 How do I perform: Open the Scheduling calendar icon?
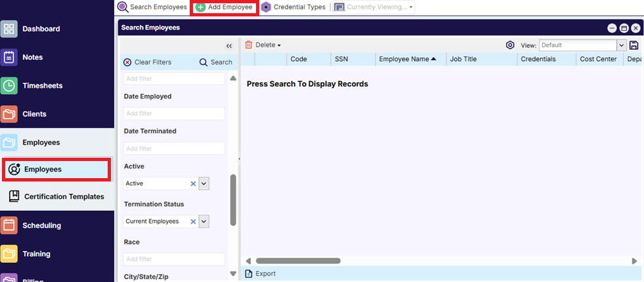click(x=9, y=225)
